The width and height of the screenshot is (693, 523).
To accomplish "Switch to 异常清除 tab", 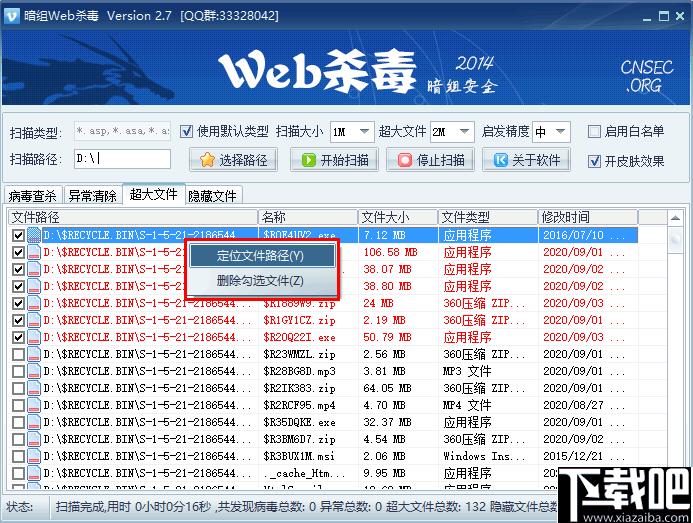I will 92,195.
